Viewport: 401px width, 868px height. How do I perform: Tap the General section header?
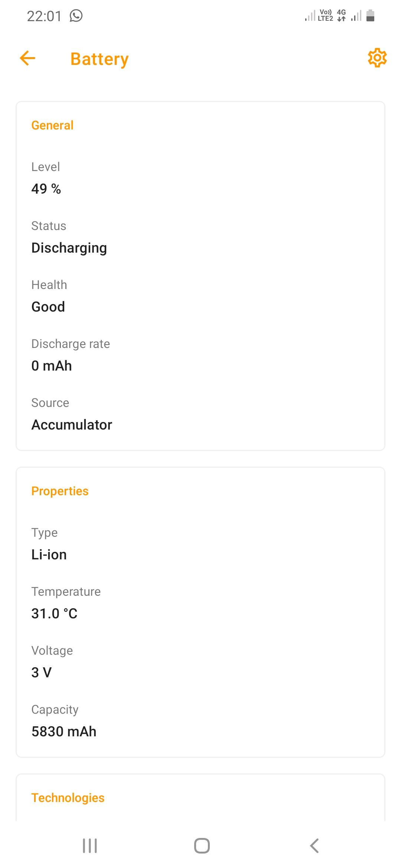(x=52, y=125)
